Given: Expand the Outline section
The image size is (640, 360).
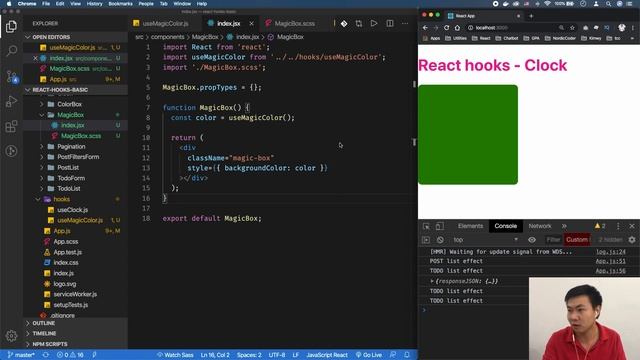Looking at the screenshot, I should coord(75,323).
